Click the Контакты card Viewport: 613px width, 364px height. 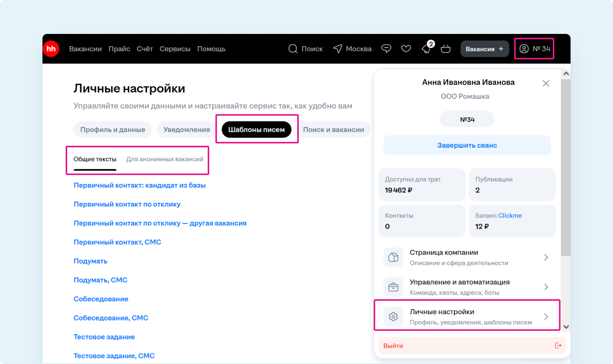click(x=422, y=221)
